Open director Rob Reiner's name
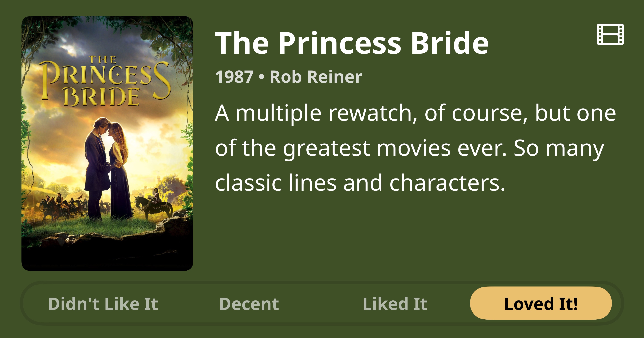The width and height of the screenshot is (644, 338). [316, 77]
